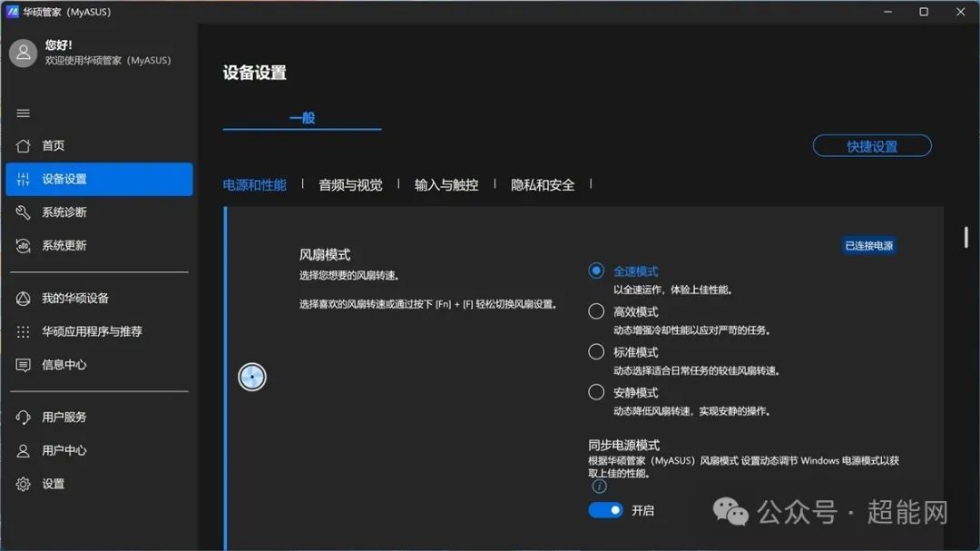This screenshot has width=980, height=551.
Task: Go to 首页 in sidebar
Action: pos(99,146)
